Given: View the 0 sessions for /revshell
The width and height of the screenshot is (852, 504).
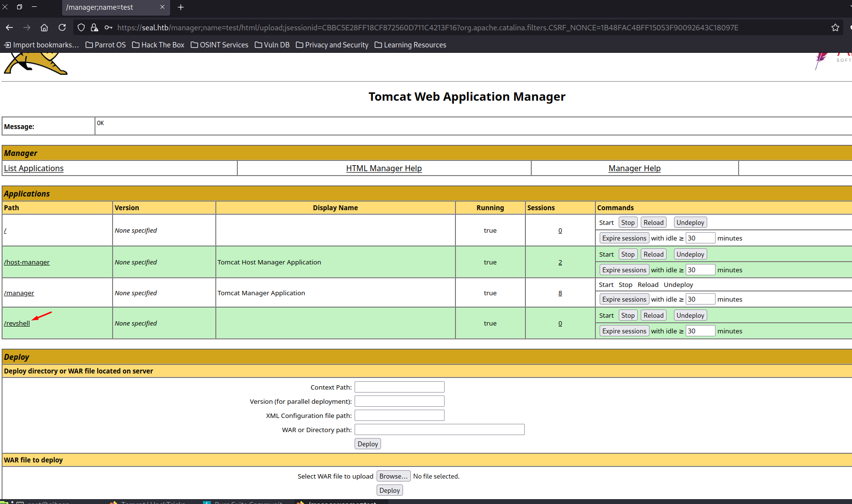Looking at the screenshot, I should tap(560, 324).
